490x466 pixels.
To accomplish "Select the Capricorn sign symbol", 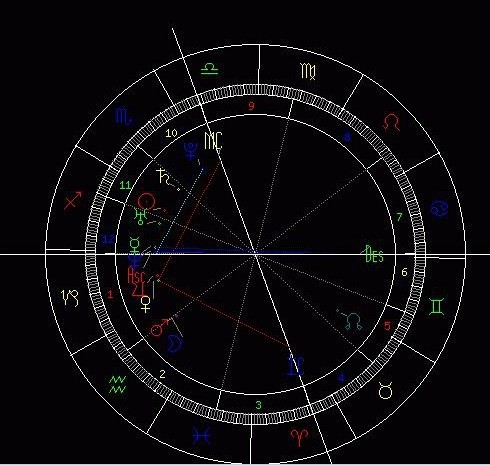I will point(70,298).
